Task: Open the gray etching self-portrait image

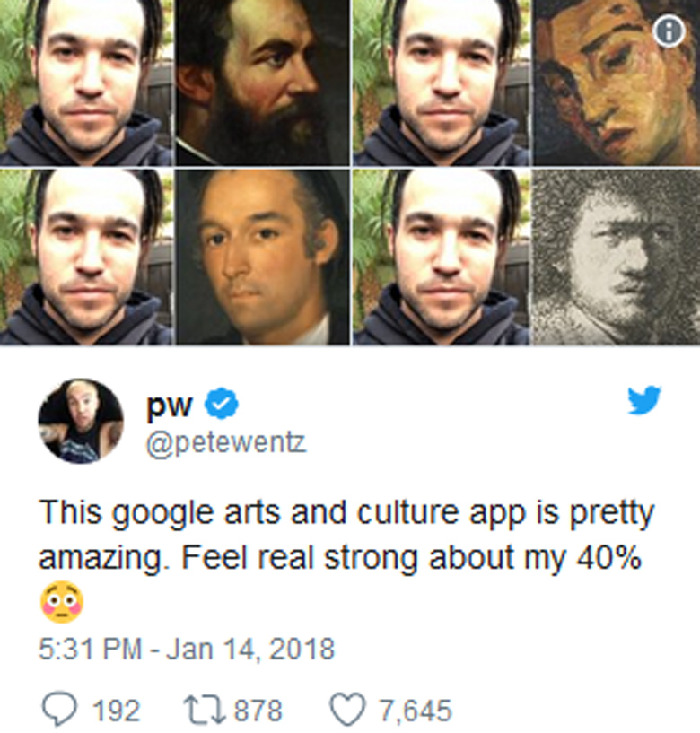Action: (617, 257)
